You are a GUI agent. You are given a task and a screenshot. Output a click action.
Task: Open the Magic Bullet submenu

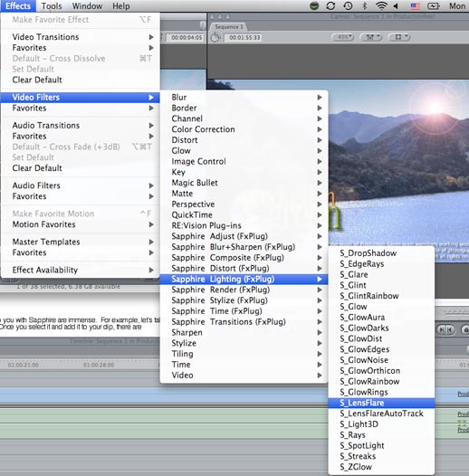[244, 183]
